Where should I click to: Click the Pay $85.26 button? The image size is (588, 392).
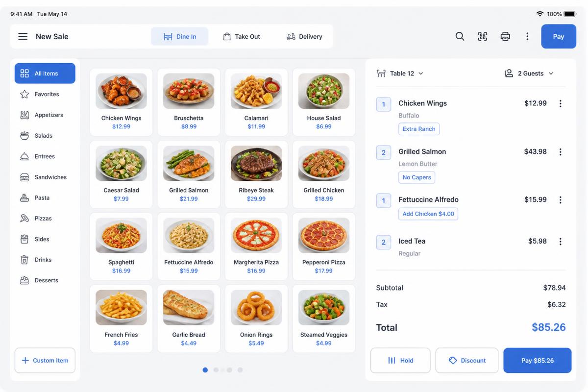[538, 361]
